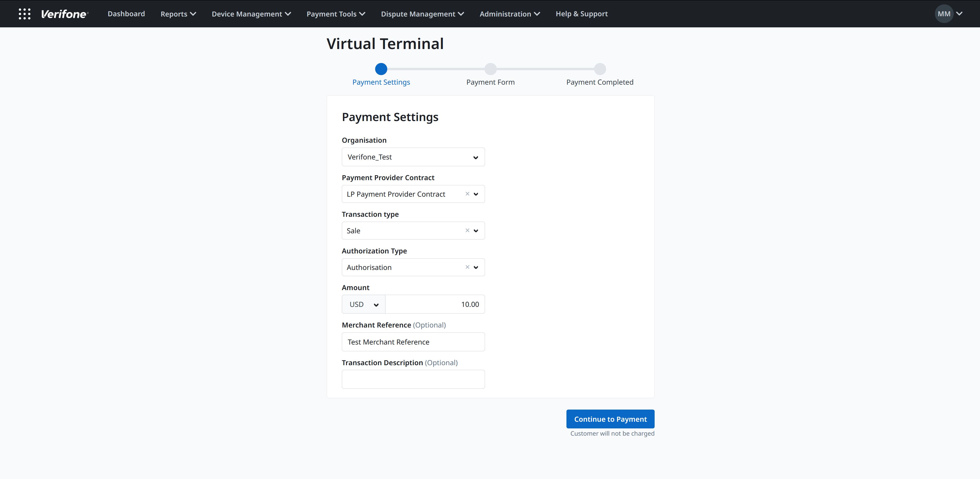Open the Organisation dropdown
This screenshot has height=479, width=980.
(x=475, y=157)
